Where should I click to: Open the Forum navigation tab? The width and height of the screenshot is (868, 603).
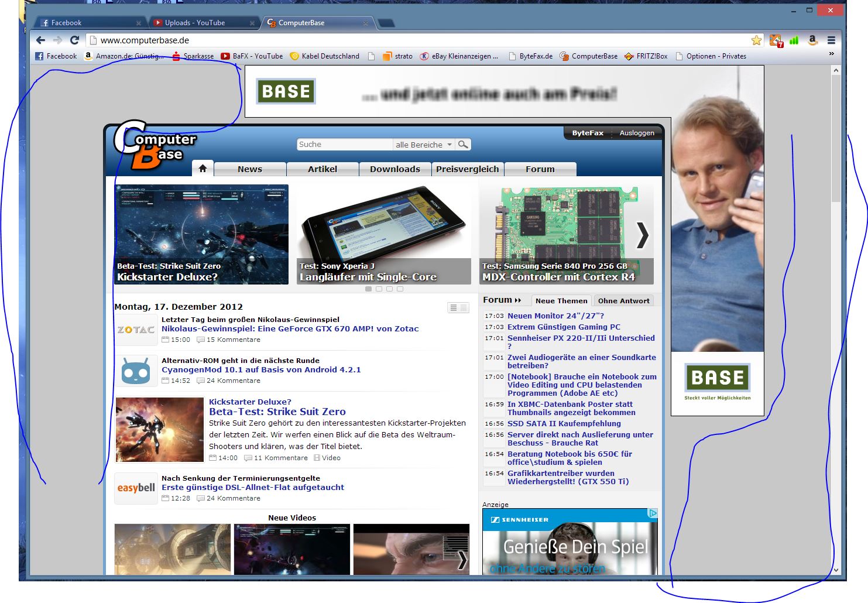pyautogui.click(x=540, y=169)
